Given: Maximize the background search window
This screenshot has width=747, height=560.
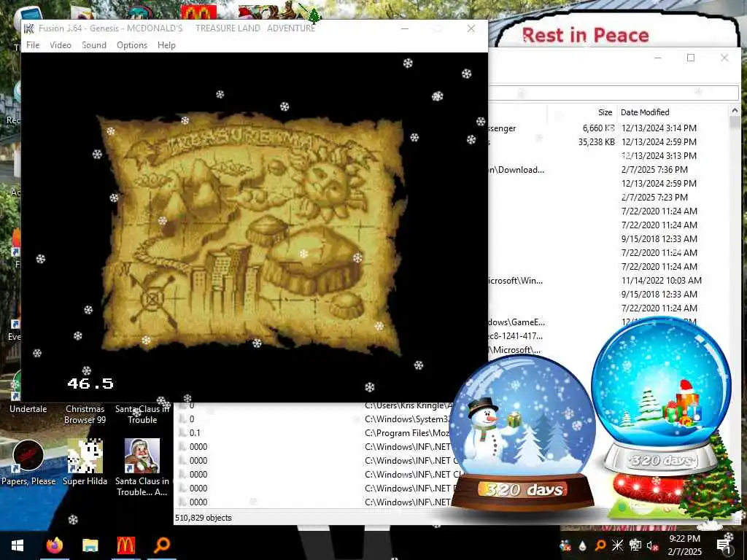Looking at the screenshot, I should (691, 58).
